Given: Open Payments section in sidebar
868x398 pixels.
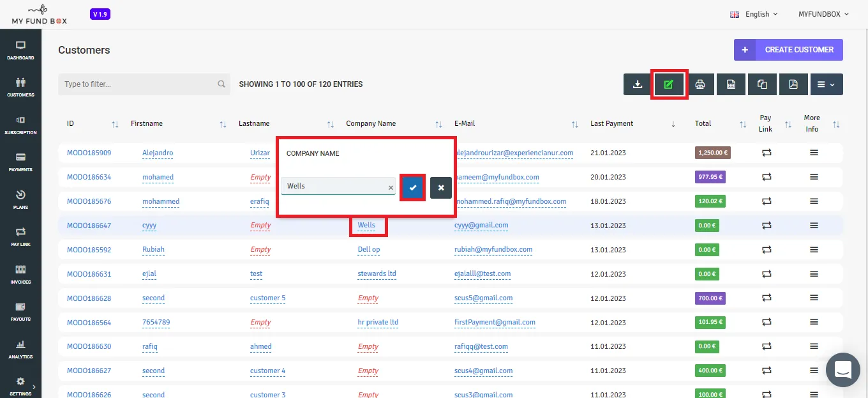Looking at the screenshot, I should point(20,162).
